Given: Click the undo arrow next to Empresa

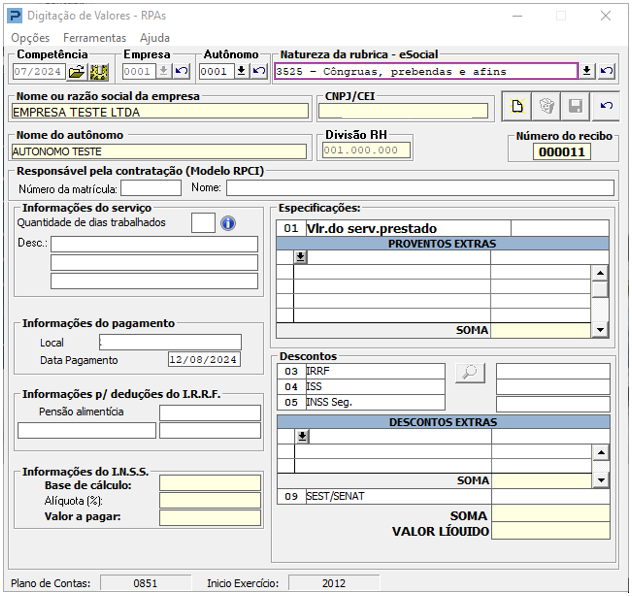Looking at the screenshot, I should click(x=181, y=71).
